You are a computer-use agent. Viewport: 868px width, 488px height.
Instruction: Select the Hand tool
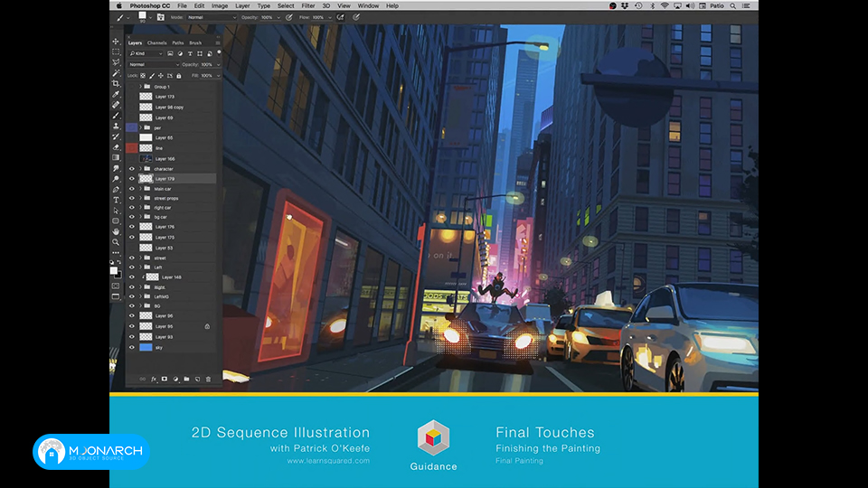point(116,231)
